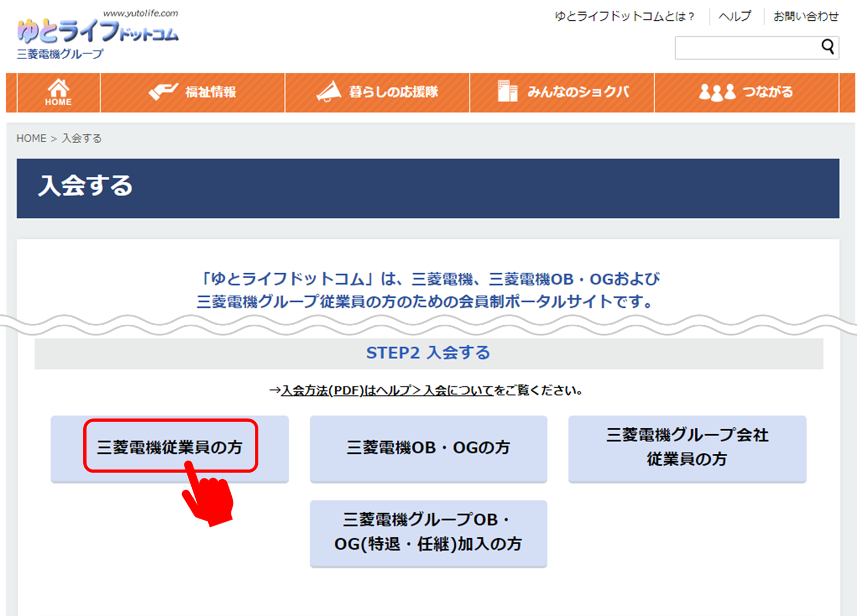Select 三菱電機グループ会社従業員の方 button

click(x=687, y=448)
